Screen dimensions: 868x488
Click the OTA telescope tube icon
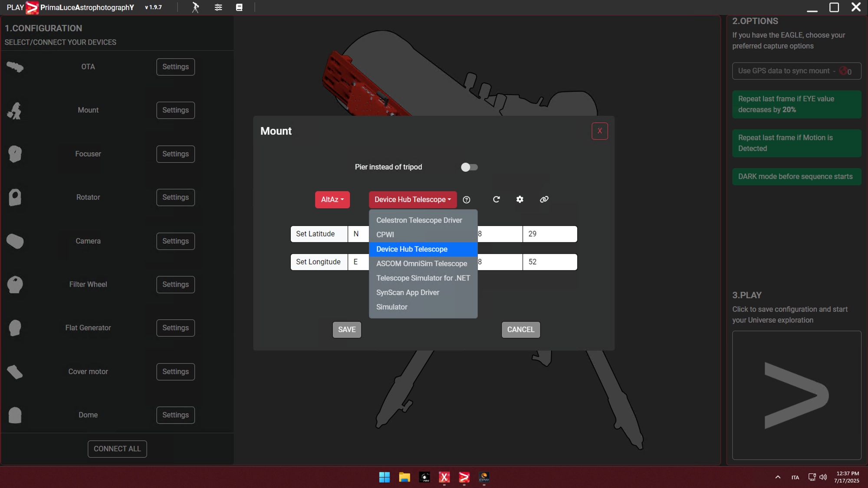pyautogui.click(x=15, y=67)
